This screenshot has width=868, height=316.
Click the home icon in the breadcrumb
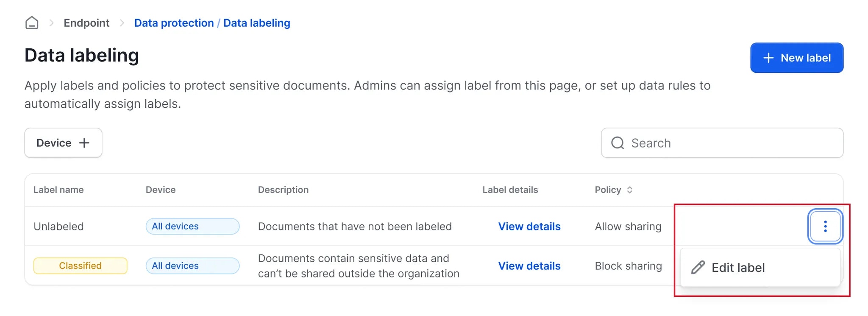32,22
